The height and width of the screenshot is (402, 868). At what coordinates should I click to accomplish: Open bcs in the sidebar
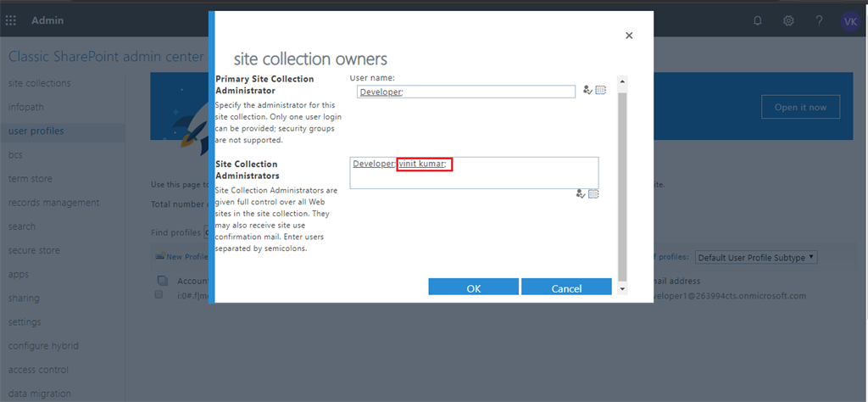tap(15, 154)
